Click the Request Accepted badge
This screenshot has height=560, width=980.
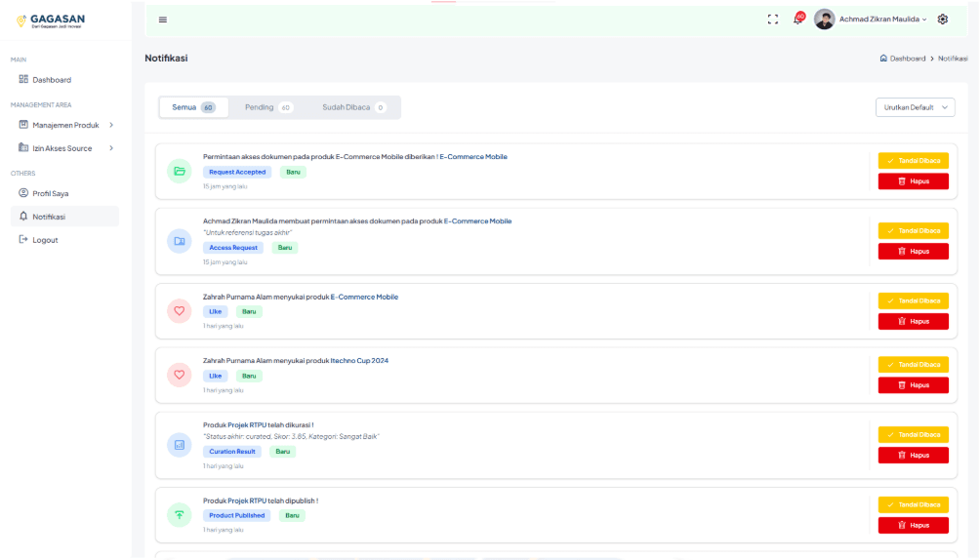pos(237,172)
